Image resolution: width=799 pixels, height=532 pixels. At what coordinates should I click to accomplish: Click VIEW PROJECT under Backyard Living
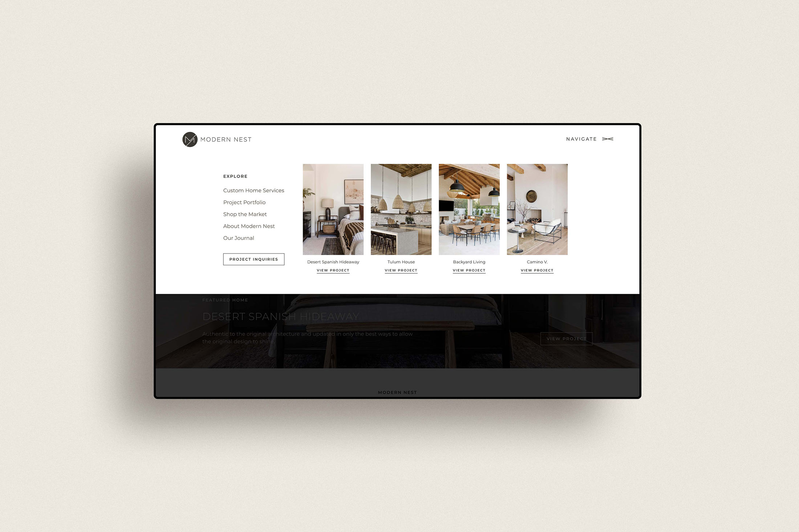(469, 270)
